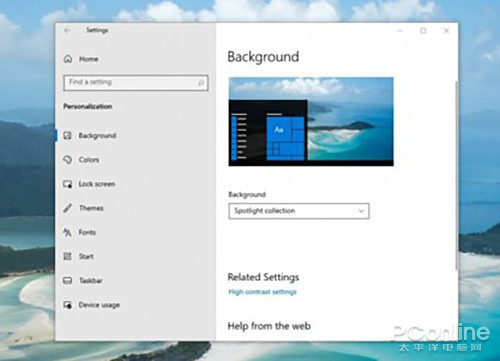Viewport: 500px width, 361px height.
Task: Click the Home house icon
Action: click(x=68, y=59)
